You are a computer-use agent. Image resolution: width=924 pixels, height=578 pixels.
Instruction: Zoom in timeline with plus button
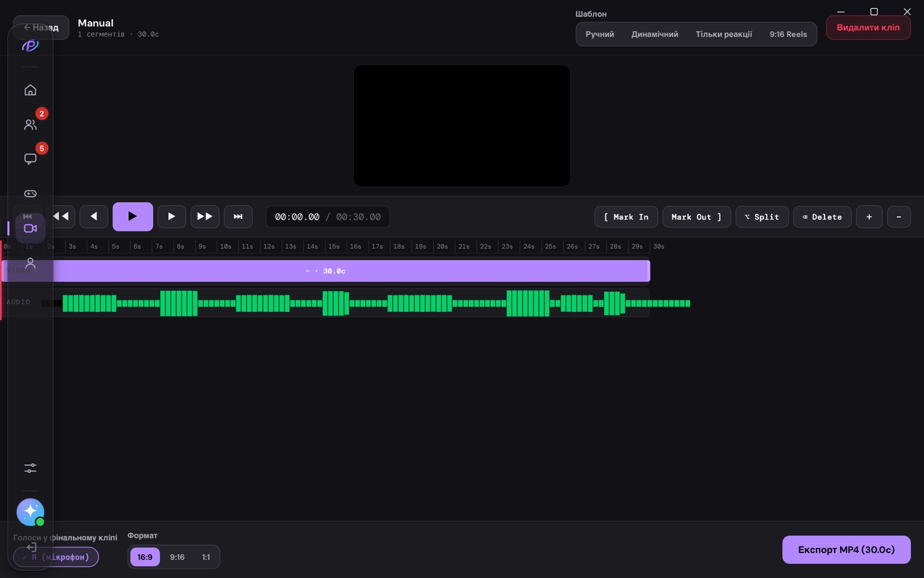tap(869, 217)
